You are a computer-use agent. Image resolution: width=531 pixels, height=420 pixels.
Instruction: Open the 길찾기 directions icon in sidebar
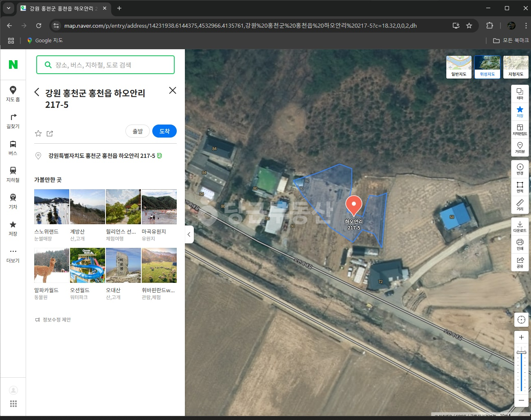(x=13, y=121)
